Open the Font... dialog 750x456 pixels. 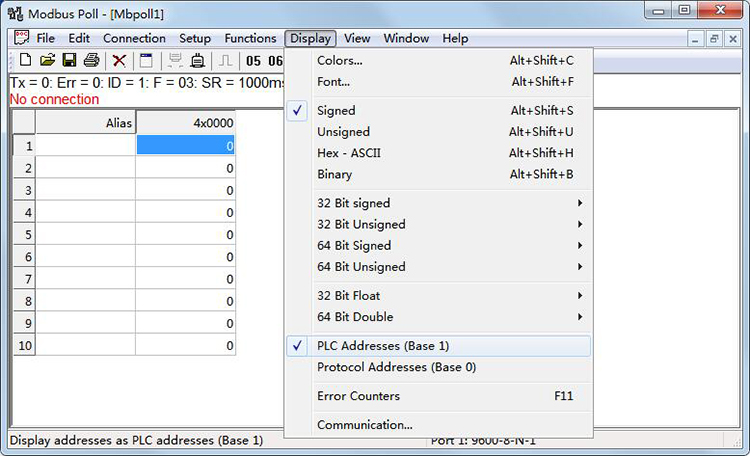439,82
